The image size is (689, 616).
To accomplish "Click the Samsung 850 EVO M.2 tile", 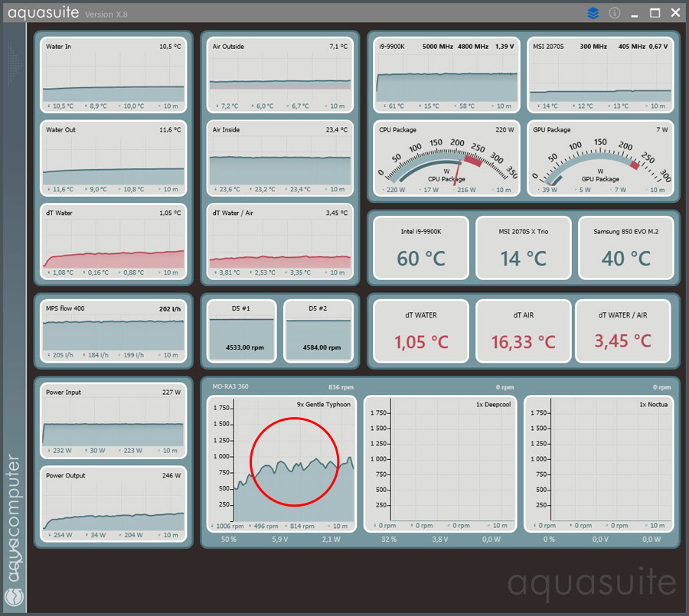I will tap(625, 248).
